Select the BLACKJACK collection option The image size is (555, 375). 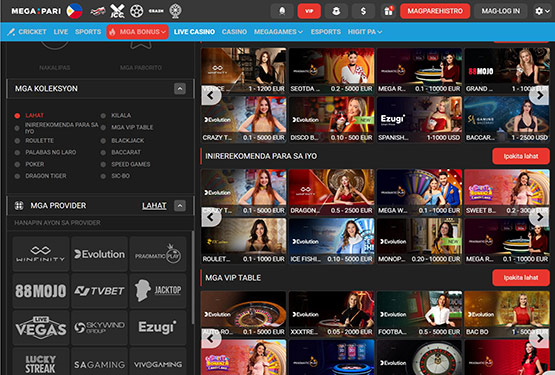pyautogui.click(x=122, y=141)
